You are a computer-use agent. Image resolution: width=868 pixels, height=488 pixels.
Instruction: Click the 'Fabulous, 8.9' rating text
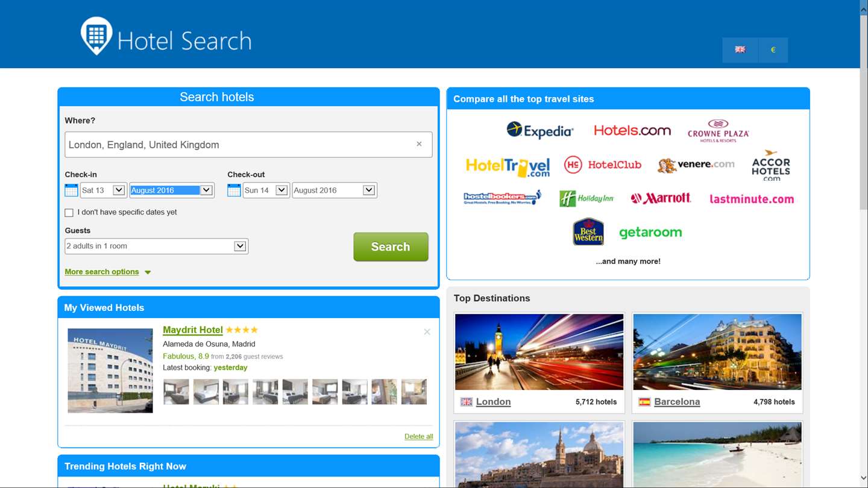coord(186,356)
